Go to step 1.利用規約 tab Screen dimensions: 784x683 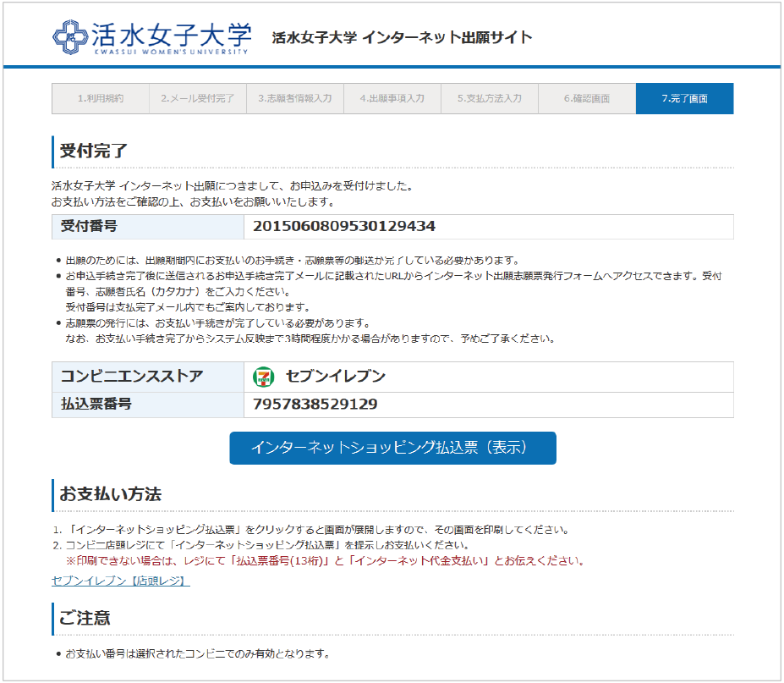101,98
